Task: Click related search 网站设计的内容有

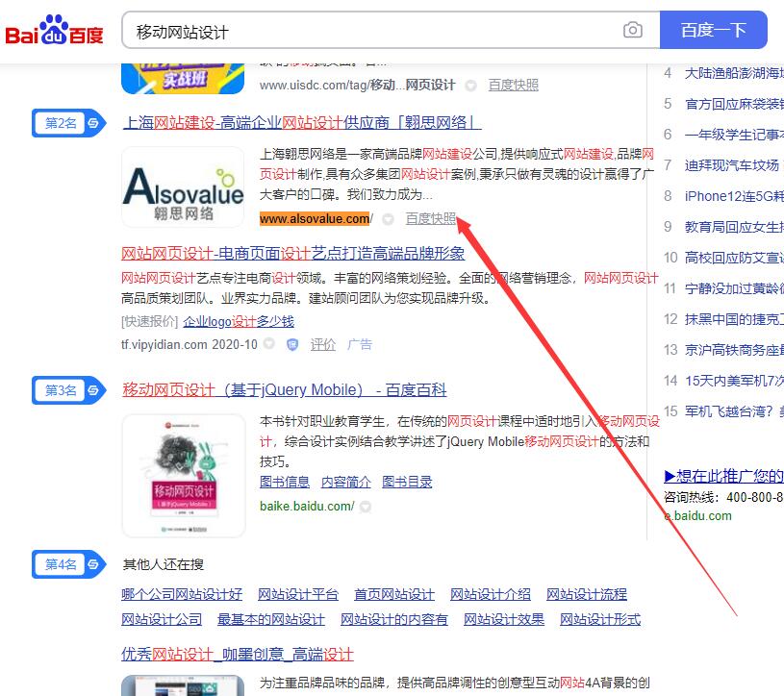Action: [394, 619]
